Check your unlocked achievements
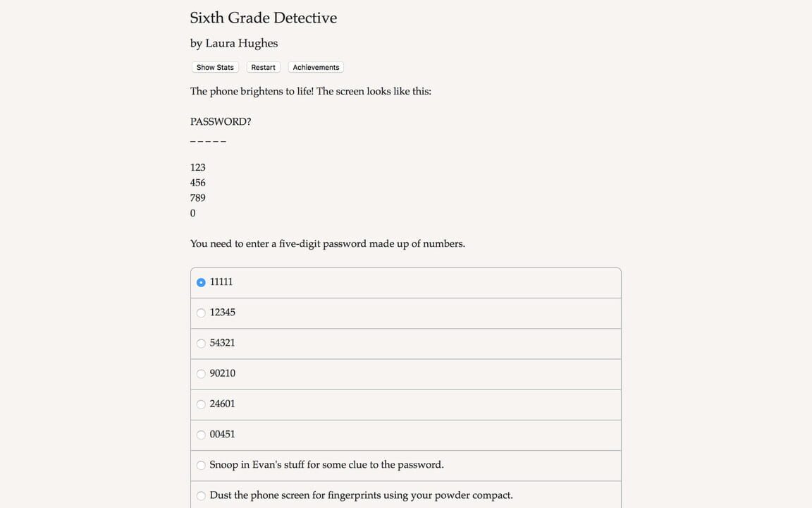The image size is (812, 508). coord(315,67)
